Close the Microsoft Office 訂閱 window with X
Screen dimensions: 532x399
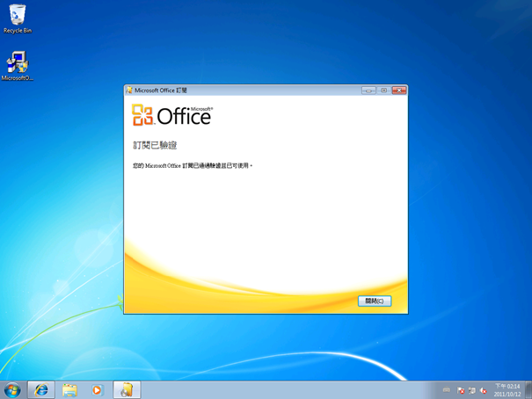(x=399, y=91)
